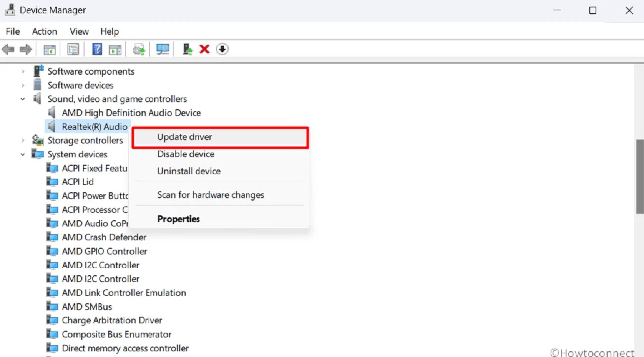The width and height of the screenshot is (644, 357).
Task: Click the Disable device down-arrow icon
Action: click(x=222, y=48)
